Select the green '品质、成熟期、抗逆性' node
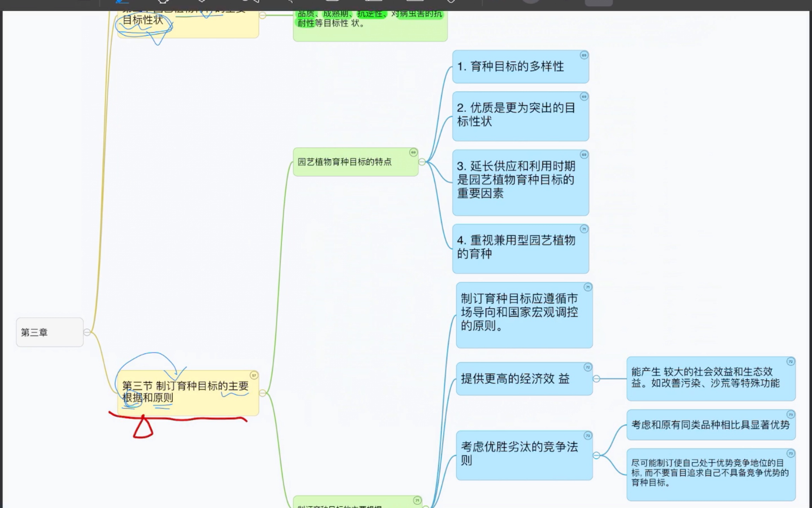Viewport: 812px width, 508px height. pos(370,26)
